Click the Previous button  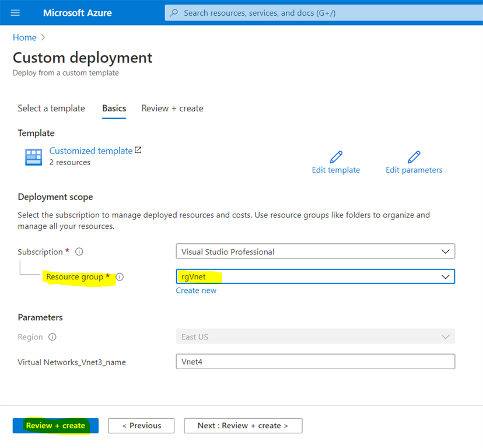[x=141, y=426]
